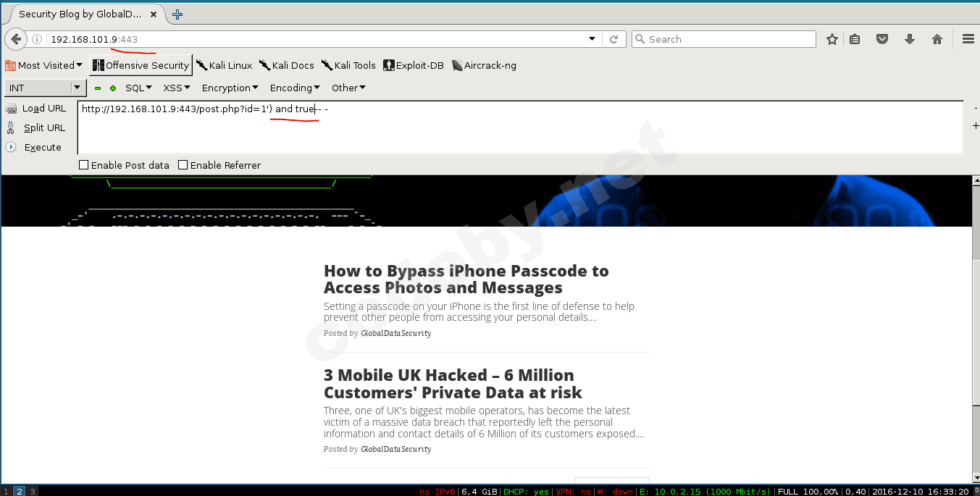Open the Downloads arrow icon

pos(910,39)
